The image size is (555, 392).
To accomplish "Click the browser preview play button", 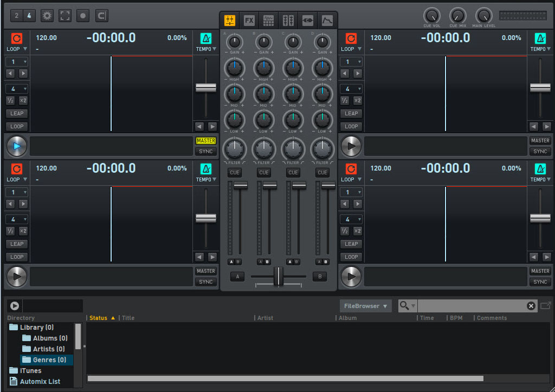I will point(15,306).
